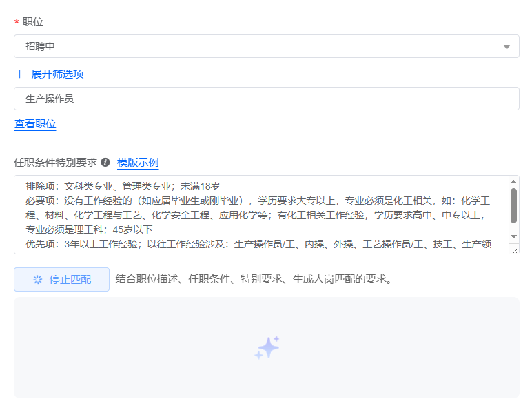Click the loading spinner icon in 停止匹配
The height and width of the screenshot is (419, 532).
pyautogui.click(x=37, y=280)
